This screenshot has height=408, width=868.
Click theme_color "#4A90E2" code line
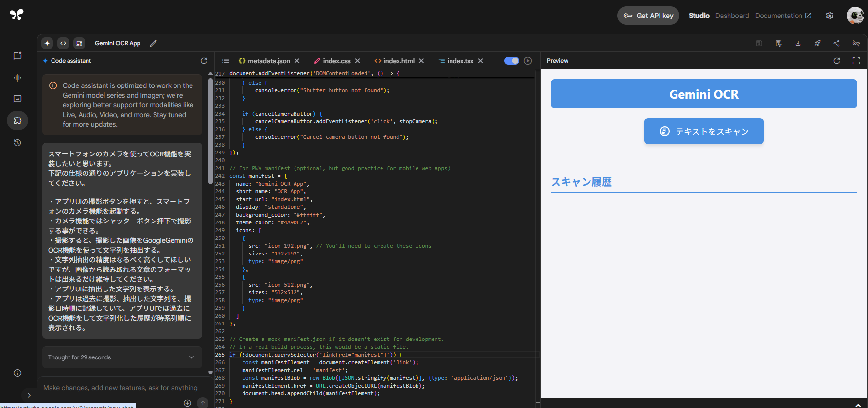pyautogui.click(x=272, y=222)
